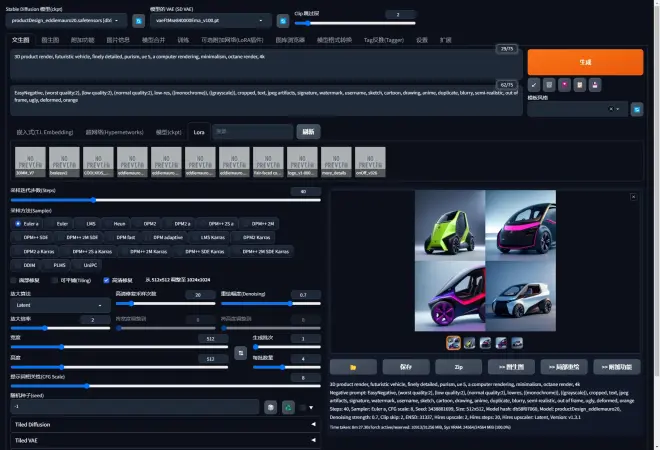This screenshot has width=660, height=450.
Task: Click the positive prompt text box
Action: pyautogui.click(x=266, y=64)
